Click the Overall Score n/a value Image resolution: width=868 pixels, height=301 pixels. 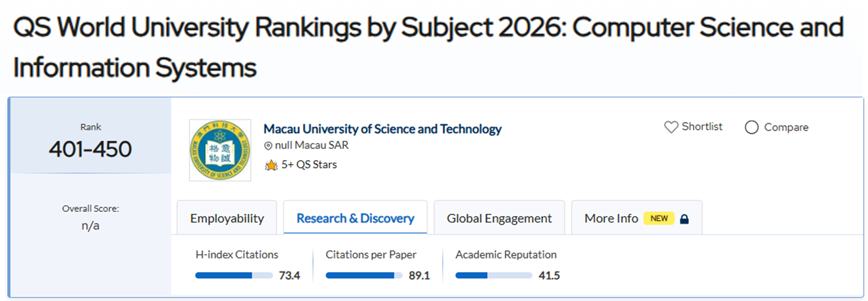click(90, 226)
